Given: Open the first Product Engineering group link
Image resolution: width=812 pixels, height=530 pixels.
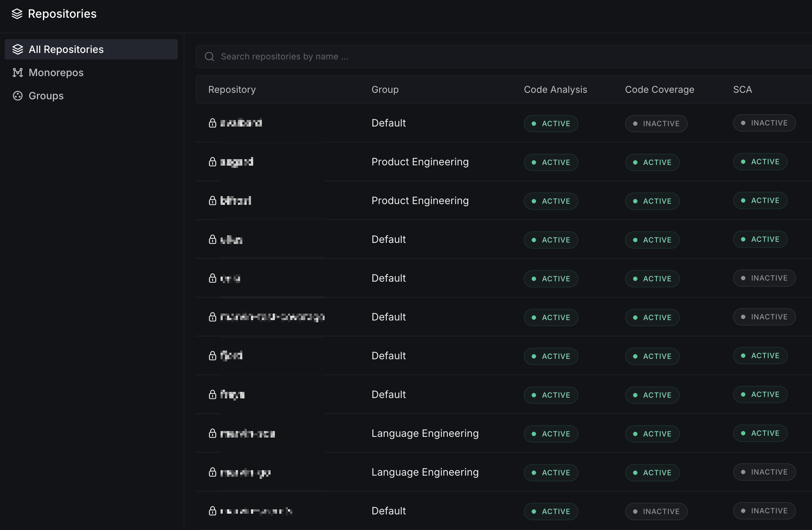Looking at the screenshot, I should tap(420, 162).
